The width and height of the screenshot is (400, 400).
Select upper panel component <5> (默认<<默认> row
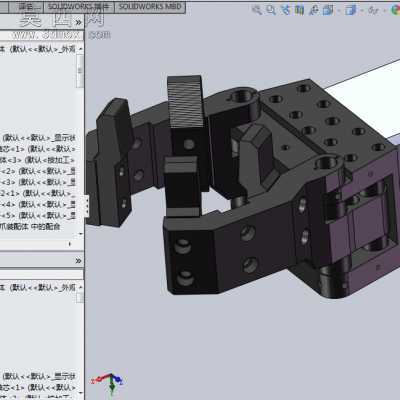[x=38, y=215]
